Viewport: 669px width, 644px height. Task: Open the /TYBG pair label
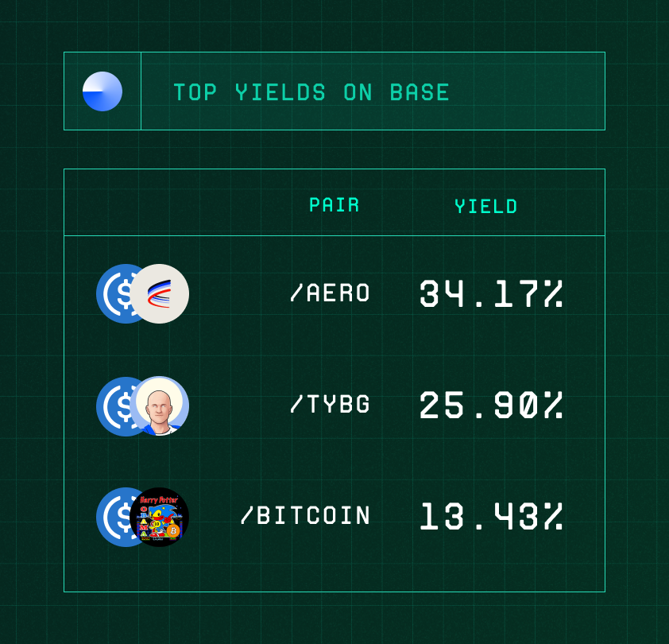pos(330,404)
